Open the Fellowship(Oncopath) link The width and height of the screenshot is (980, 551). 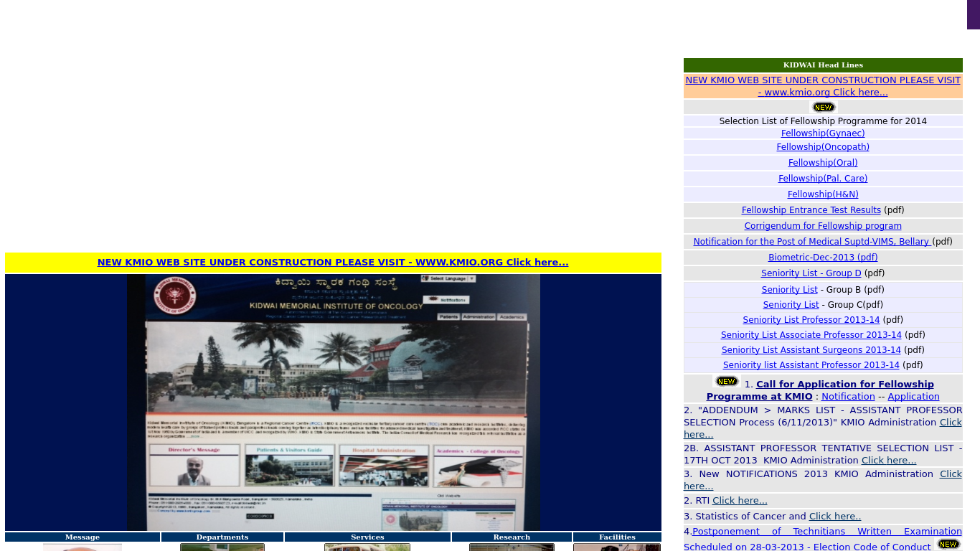[823, 147]
